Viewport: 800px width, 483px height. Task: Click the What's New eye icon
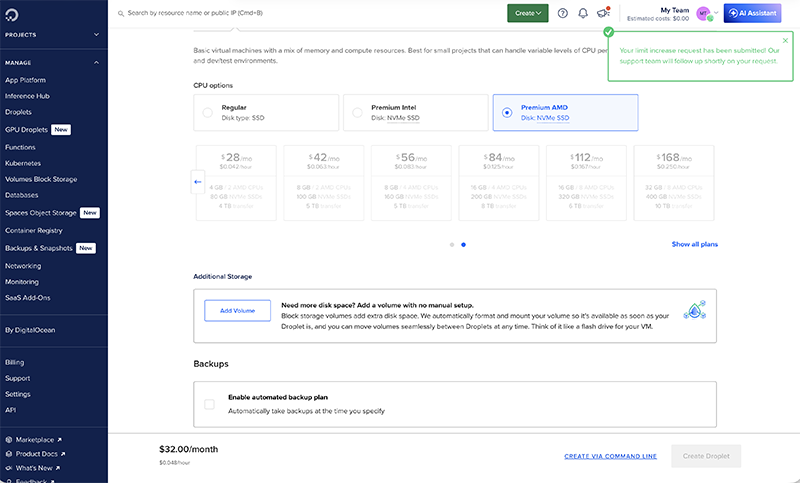coord(9,468)
